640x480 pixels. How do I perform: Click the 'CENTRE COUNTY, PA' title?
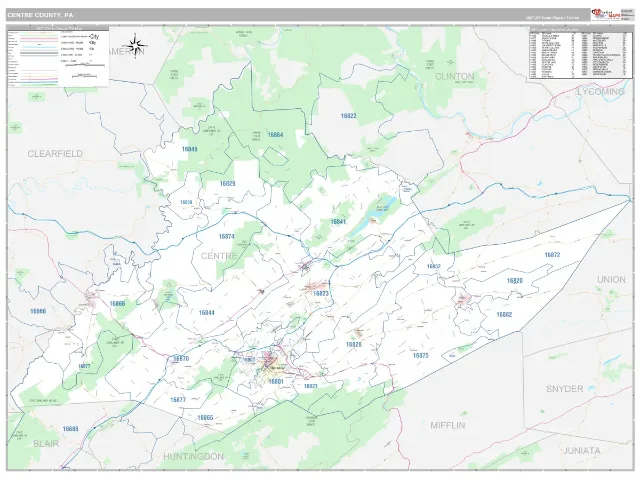(x=40, y=15)
